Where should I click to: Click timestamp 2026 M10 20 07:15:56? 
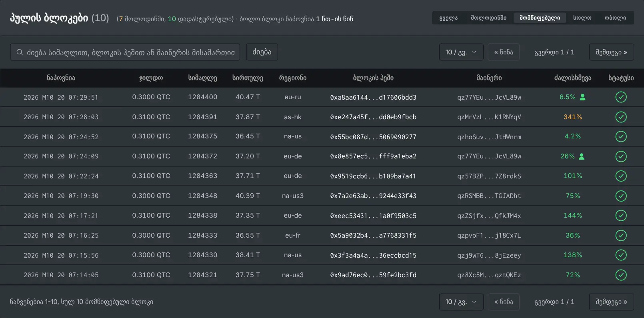tap(61, 255)
